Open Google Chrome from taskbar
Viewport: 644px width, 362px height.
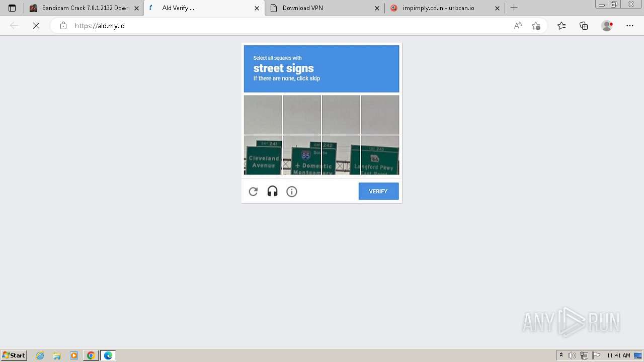point(91,355)
